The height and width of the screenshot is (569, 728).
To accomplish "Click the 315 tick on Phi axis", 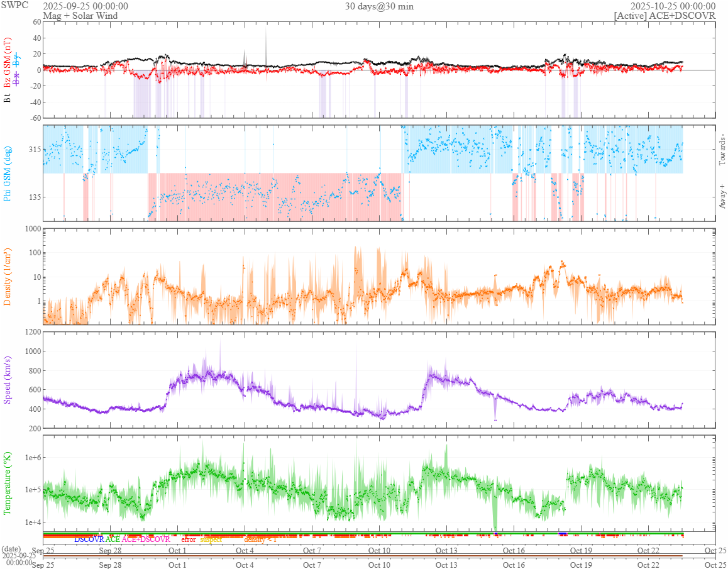I will click(35, 150).
